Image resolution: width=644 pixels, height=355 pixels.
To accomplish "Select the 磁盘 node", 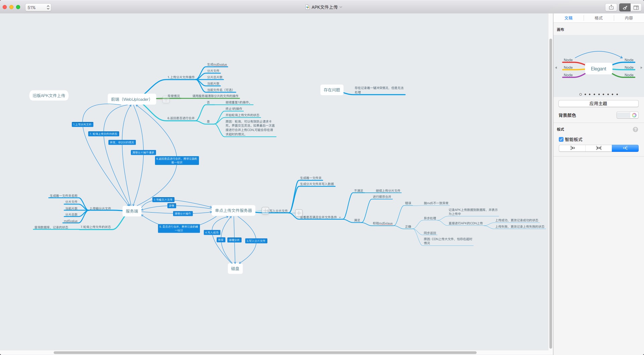I will (x=235, y=269).
